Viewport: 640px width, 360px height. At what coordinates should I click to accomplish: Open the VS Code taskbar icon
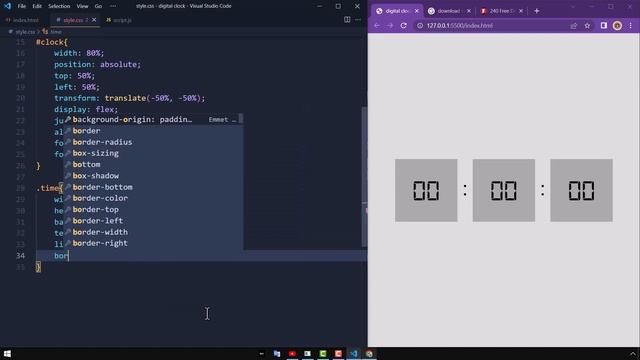click(x=354, y=354)
